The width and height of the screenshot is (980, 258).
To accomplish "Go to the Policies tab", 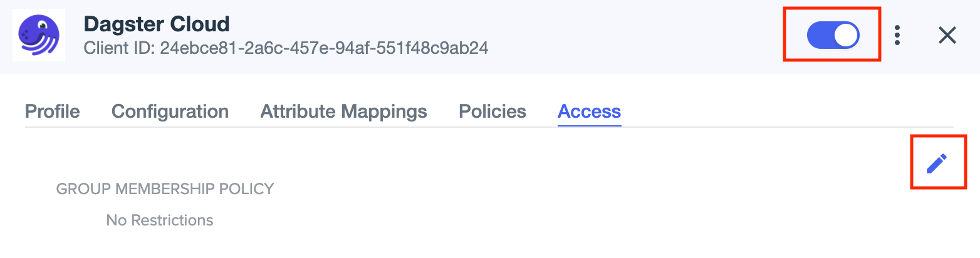I will pyautogui.click(x=493, y=111).
